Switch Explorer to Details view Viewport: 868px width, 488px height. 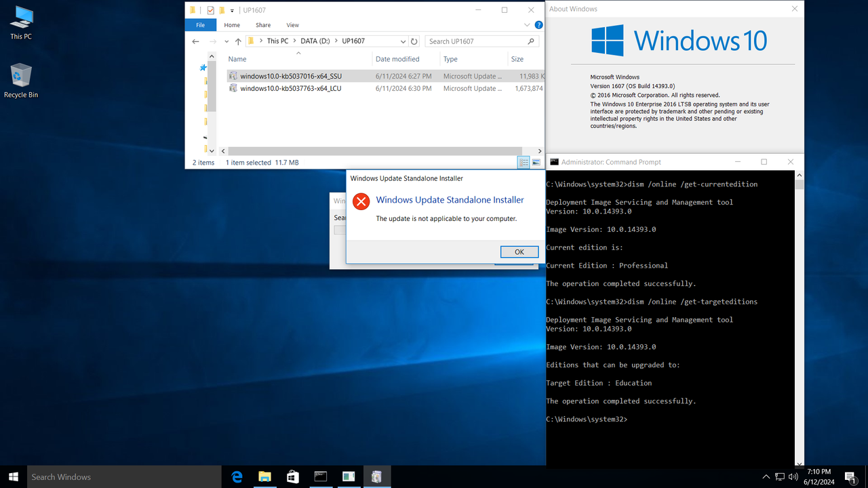coord(524,163)
